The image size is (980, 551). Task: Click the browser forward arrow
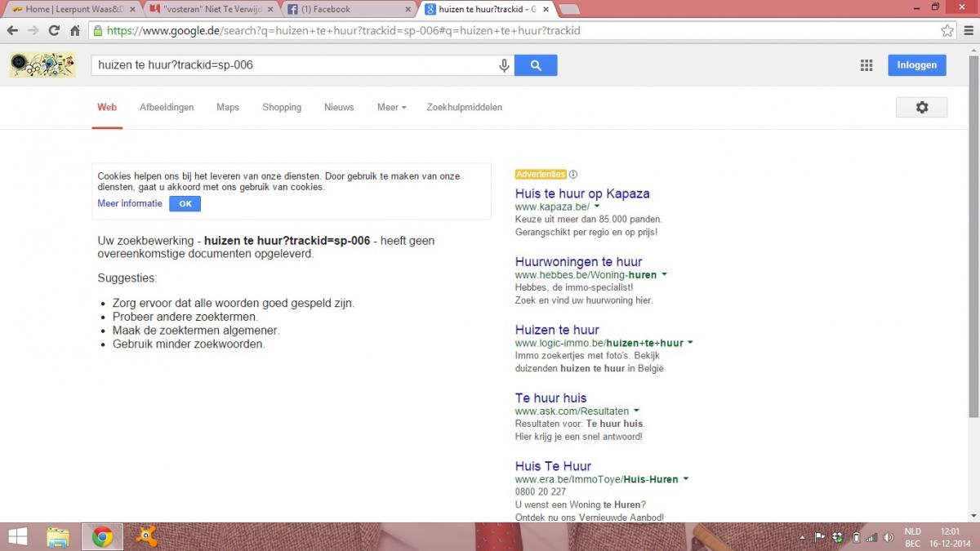[33, 31]
